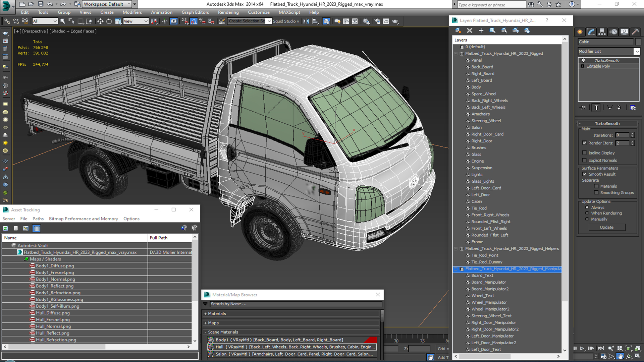The image size is (644, 362).
Task: Click the Mirror tool icon
Action: [x=306, y=21]
